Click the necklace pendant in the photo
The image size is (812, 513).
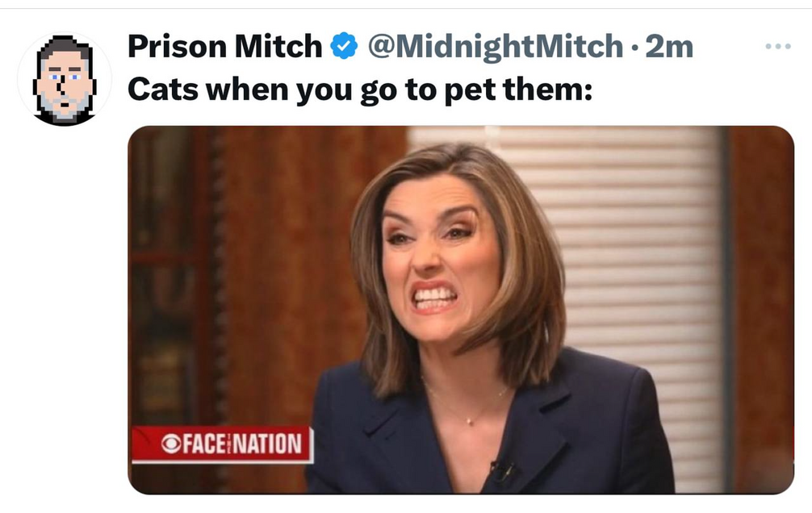pos(469,421)
